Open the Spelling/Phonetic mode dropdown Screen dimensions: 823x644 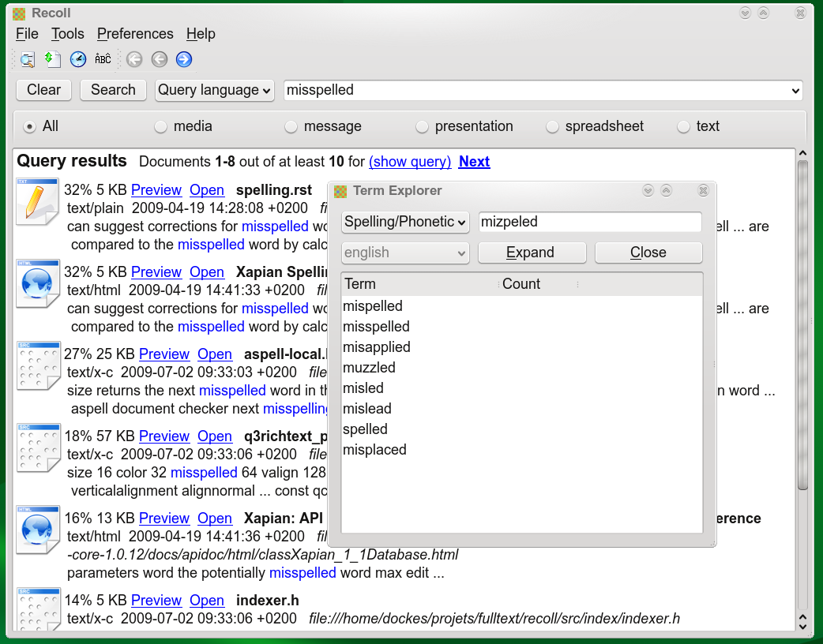click(x=405, y=222)
